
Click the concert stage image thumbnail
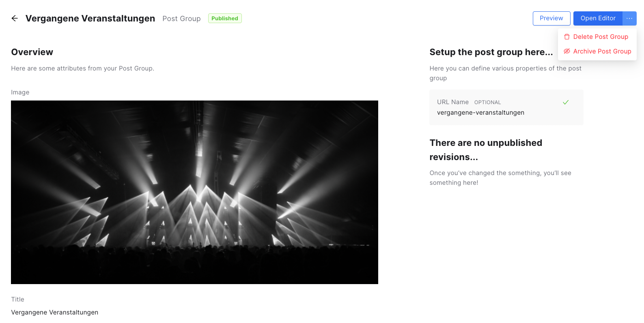(x=194, y=192)
